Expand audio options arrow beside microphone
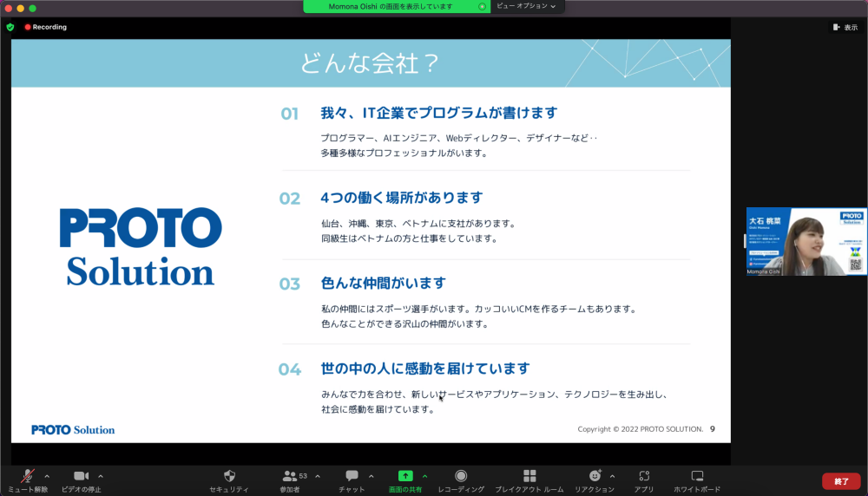868x496 pixels. coord(47,476)
